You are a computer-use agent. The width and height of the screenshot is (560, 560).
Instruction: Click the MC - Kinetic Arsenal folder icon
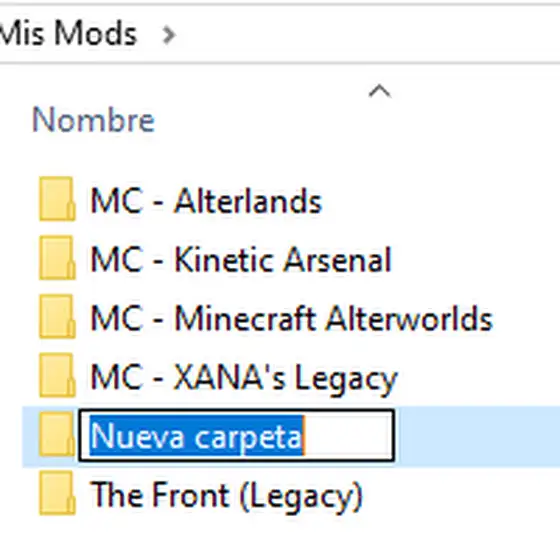pos(57,258)
